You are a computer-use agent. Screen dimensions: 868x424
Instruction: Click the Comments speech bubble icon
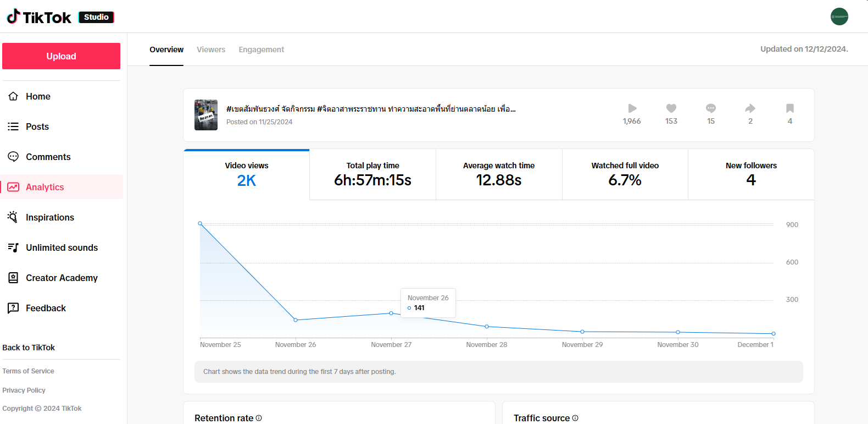tap(13, 157)
